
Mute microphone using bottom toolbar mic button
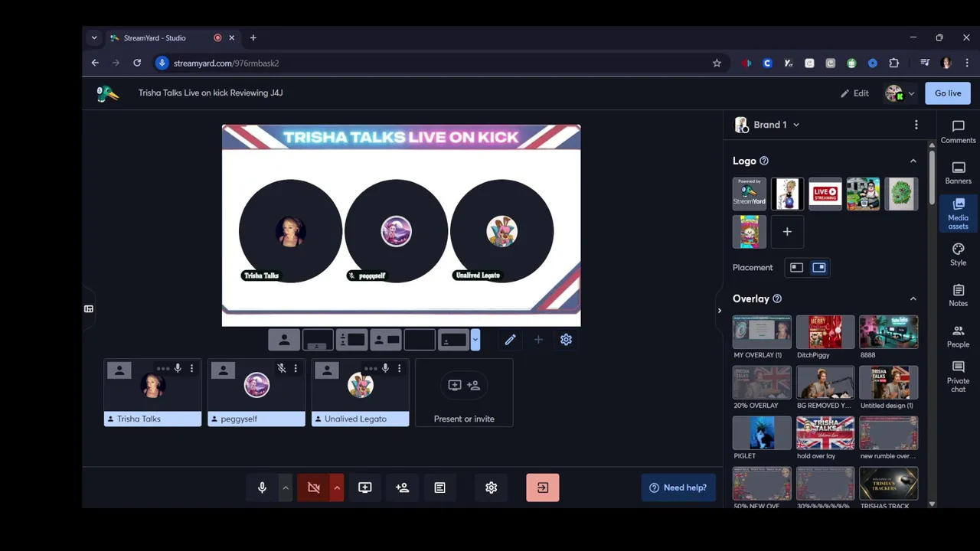click(262, 487)
